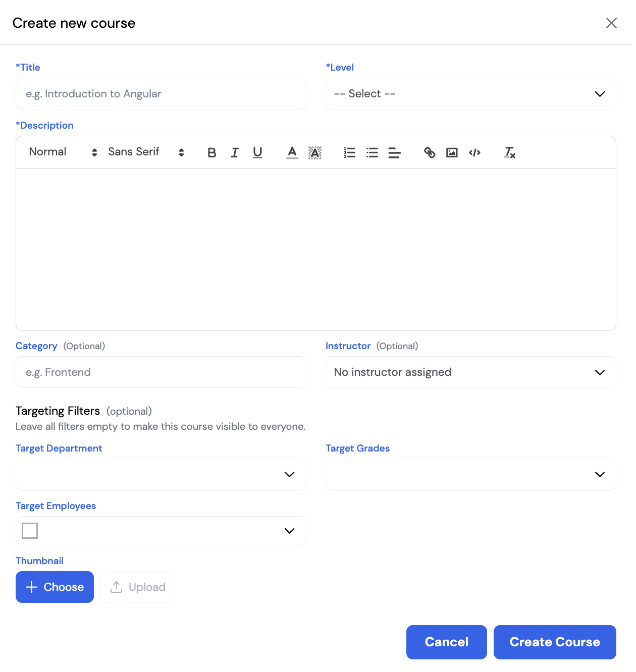Open the Target Employees dropdown chevron
Image resolution: width=636 pixels, height=672 pixels.
(289, 531)
